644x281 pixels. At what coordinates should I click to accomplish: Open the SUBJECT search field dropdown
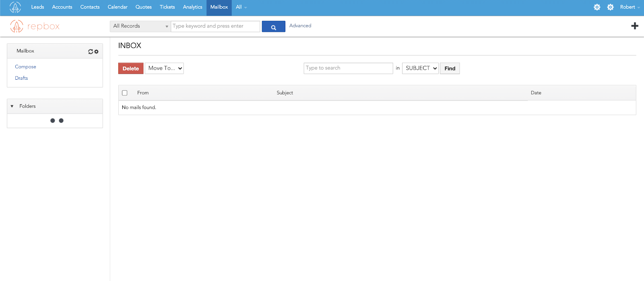tap(420, 68)
